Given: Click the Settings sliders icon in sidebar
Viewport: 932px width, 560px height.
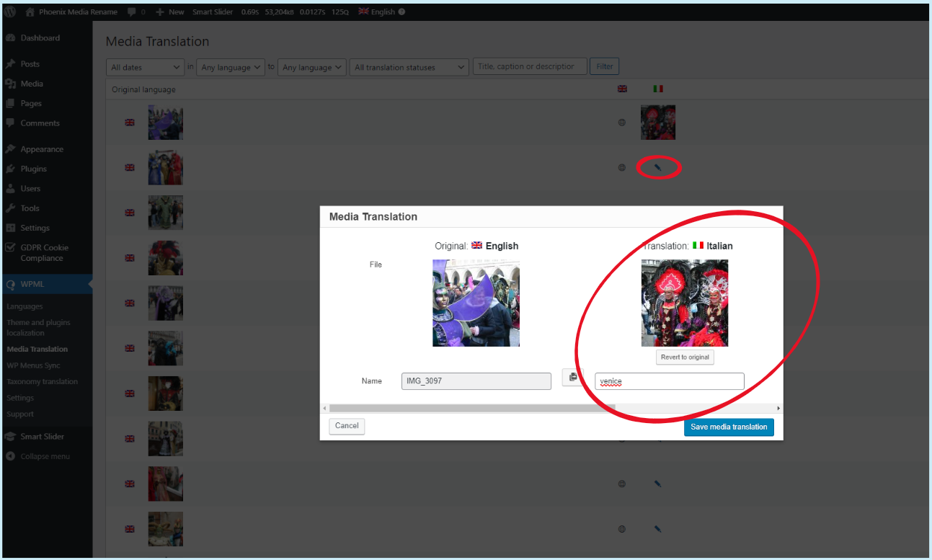Looking at the screenshot, I should coord(10,228).
